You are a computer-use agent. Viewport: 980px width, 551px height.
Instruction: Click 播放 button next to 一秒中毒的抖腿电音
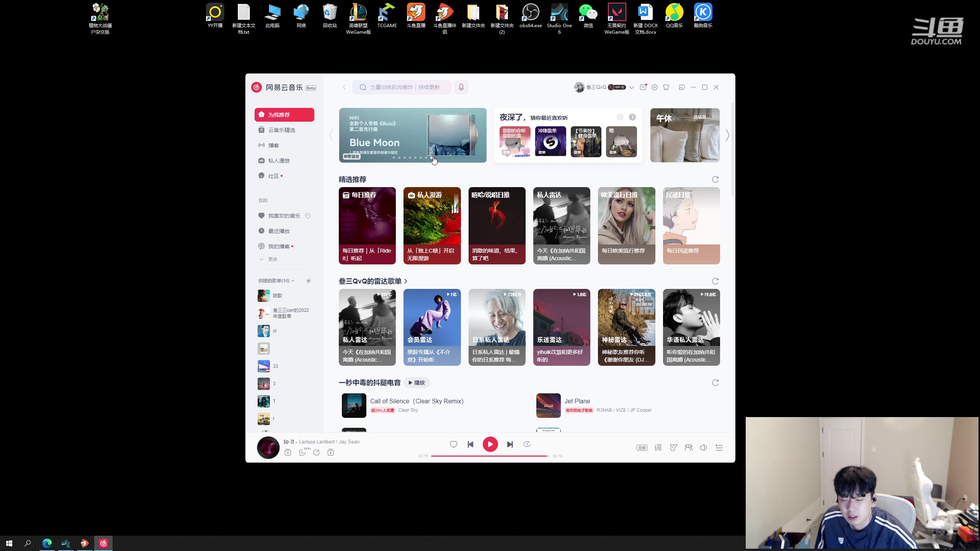click(x=417, y=383)
